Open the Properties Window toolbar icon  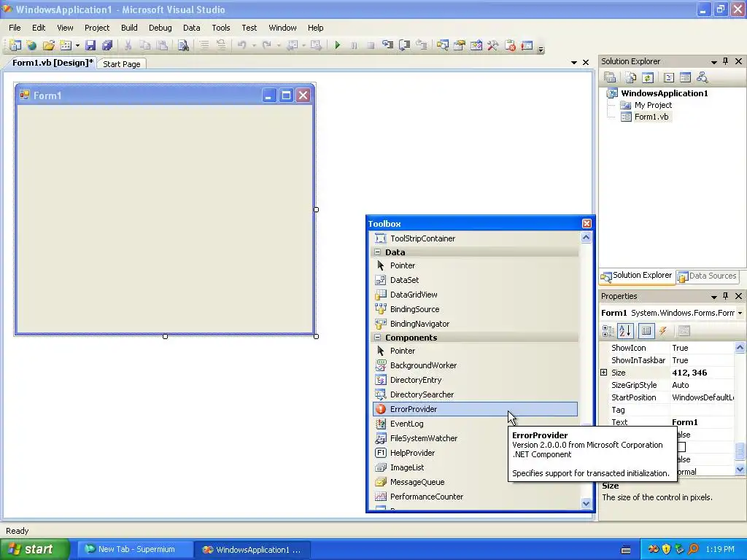pyautogui.click(x=460, y=45)
